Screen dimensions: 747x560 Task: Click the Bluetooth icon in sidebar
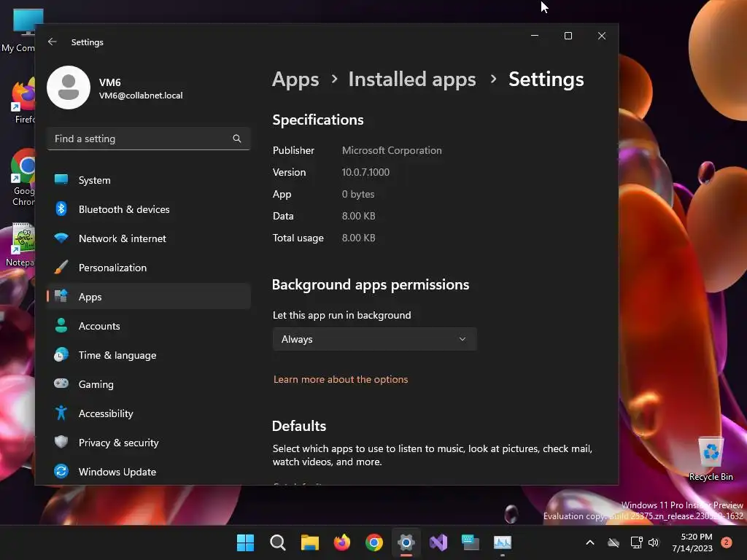click(61, 209)
